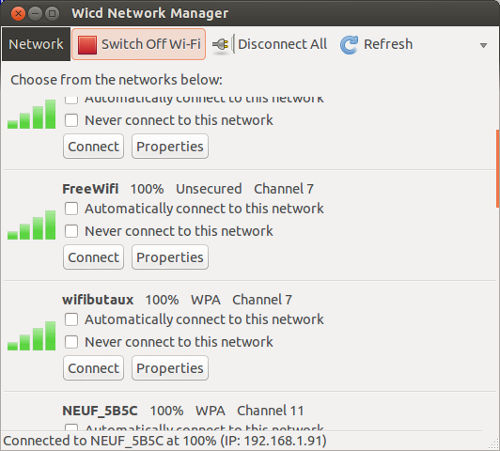This screenshot has width=500, height=451.
Task: Open Properties for wifibutaux
Action: pos(170,368)
